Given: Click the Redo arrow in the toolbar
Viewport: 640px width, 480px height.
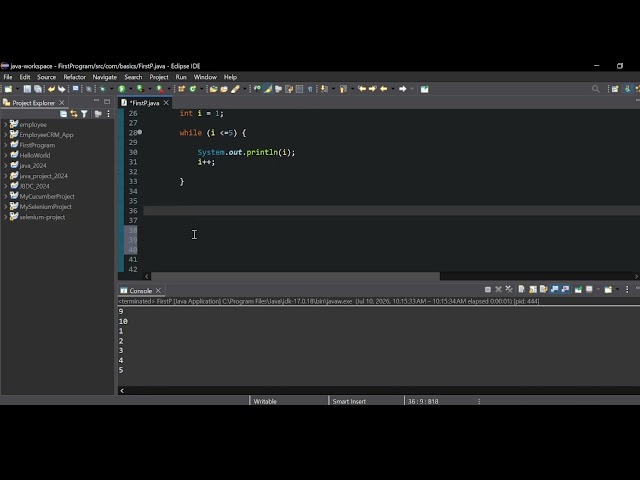Looking at the screenshot, I should (61, 89).
